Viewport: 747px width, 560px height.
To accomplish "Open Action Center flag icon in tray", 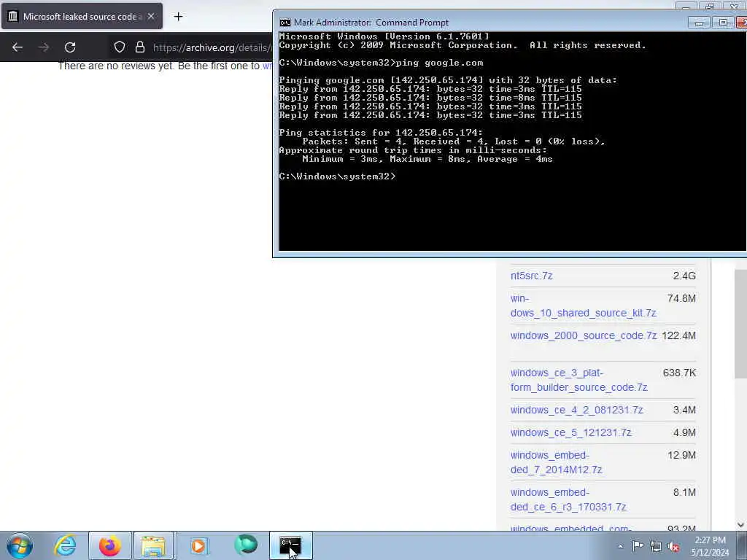I will (638, 545).
